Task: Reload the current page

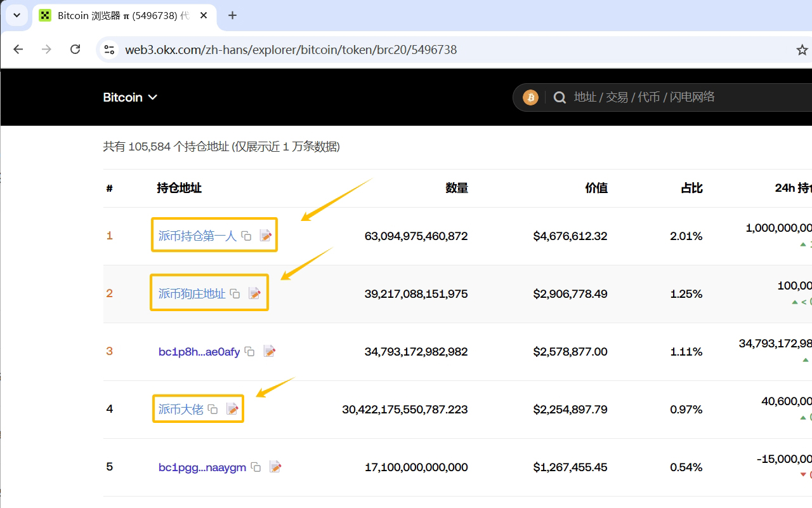Action: click(x=75, y=50)
